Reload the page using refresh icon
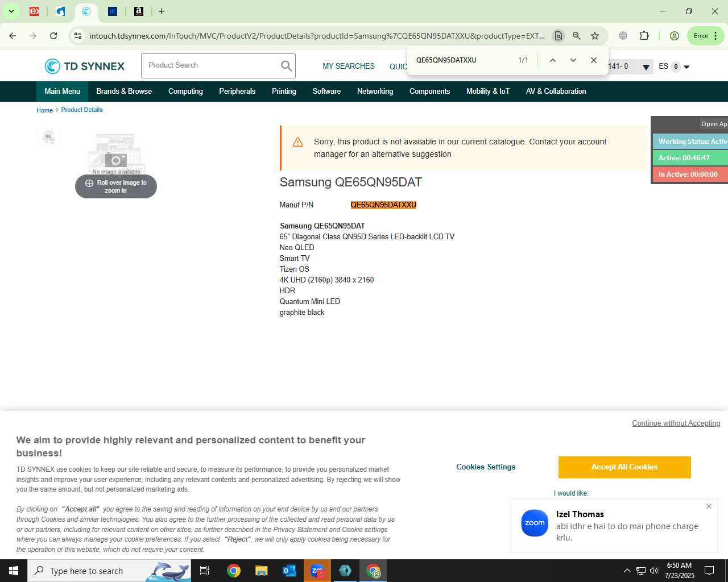Screen dimensions: 728x582 pyautogui.click(x=53, y=36)
